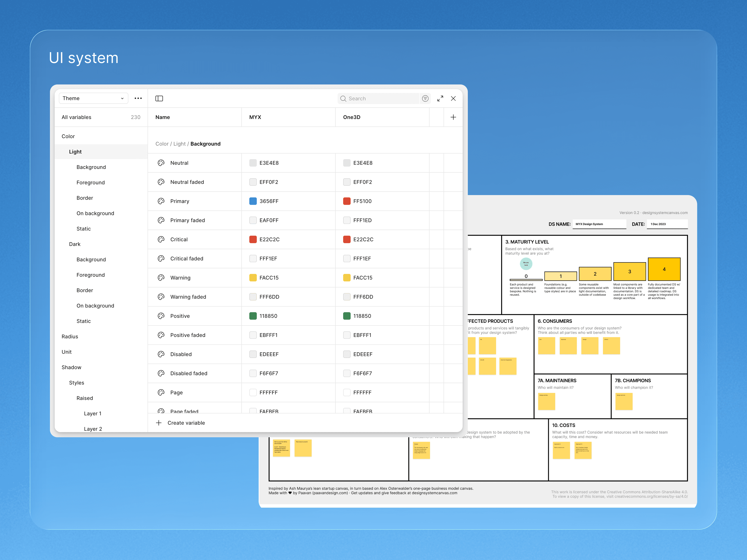The height and width of the screenshot is (560, 747).
Task: Collapse the Light group in sidebar
Action: coord(75,152)
